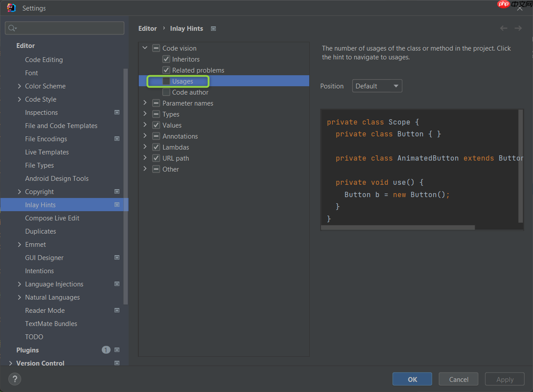Expand the Color Scheme settings section
The image size is (533, 392).
click(19, 86)
